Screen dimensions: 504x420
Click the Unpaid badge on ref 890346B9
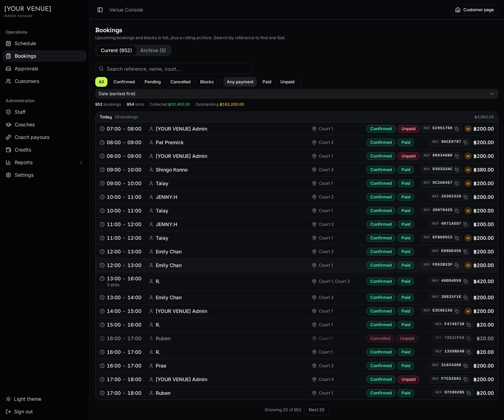click(x=408, y=156)
